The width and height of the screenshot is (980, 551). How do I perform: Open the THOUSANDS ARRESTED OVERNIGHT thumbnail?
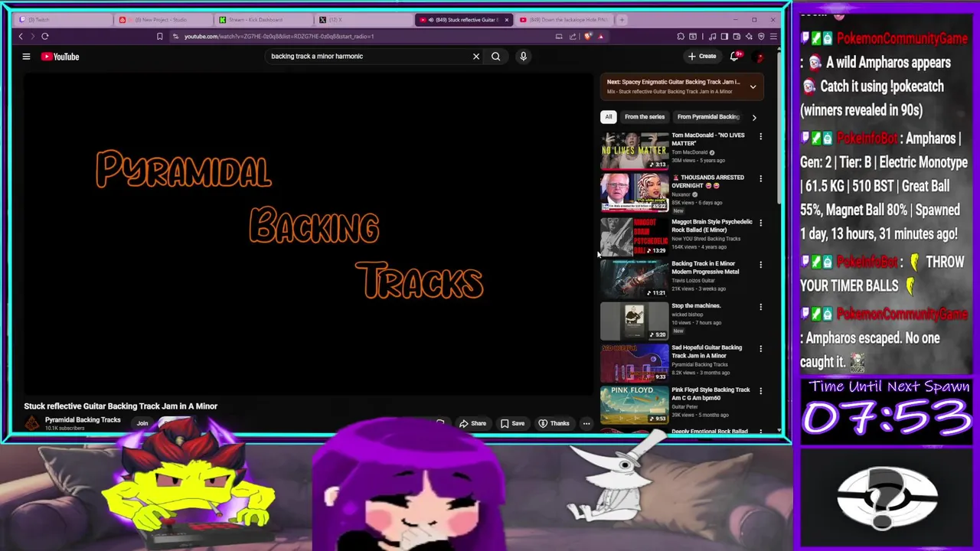pyautogui.click(x=635, y=193)
